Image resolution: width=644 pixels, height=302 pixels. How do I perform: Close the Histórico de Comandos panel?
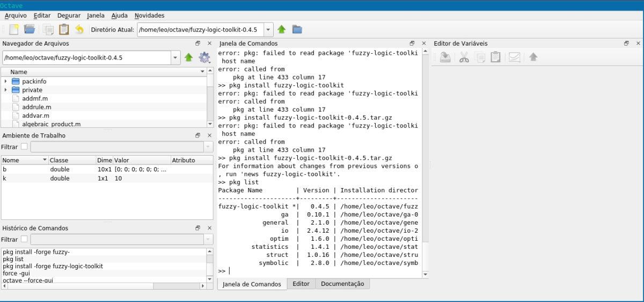(x=209, y=228)
